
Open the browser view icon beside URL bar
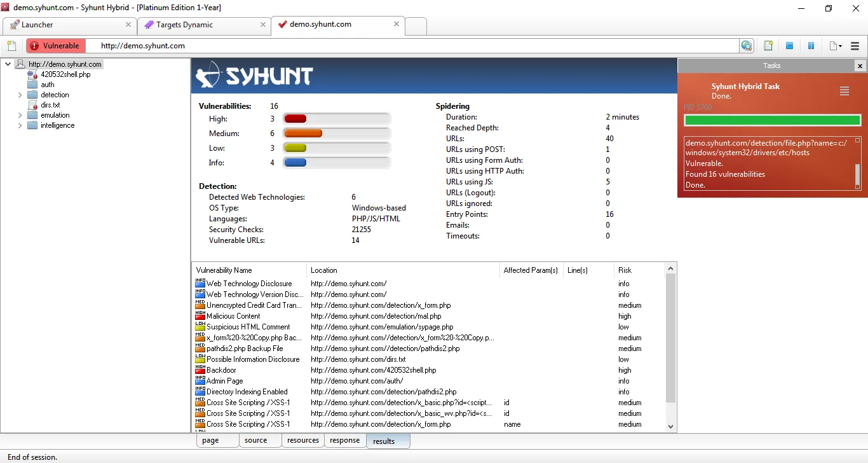pos(747,45)
